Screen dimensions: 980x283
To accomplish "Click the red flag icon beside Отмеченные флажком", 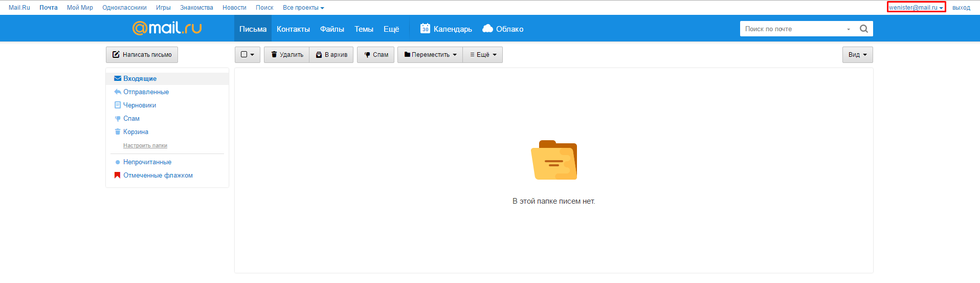I will pos(117,175).
